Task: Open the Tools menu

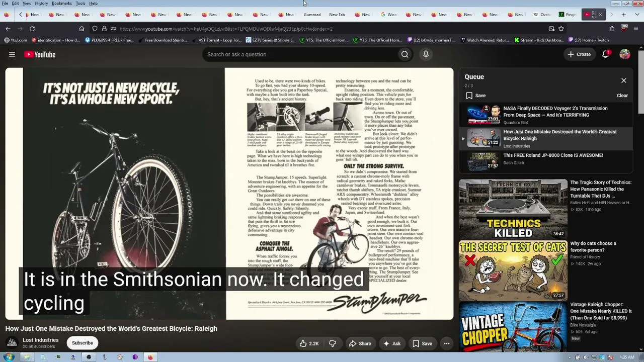Action: (x=80, y=4)
